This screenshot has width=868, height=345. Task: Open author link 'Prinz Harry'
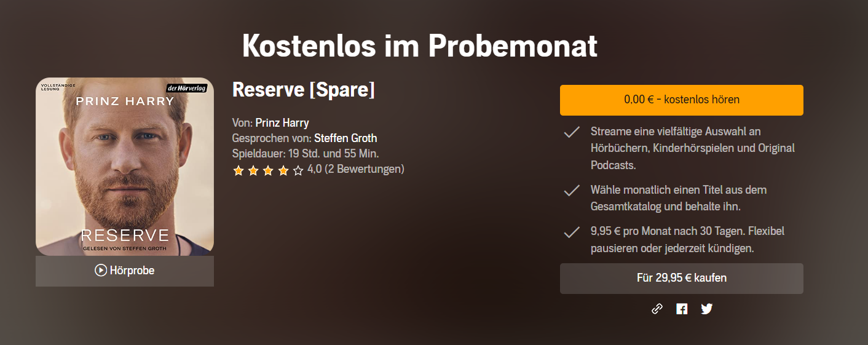pyautogui.click(x=282, y=122)
